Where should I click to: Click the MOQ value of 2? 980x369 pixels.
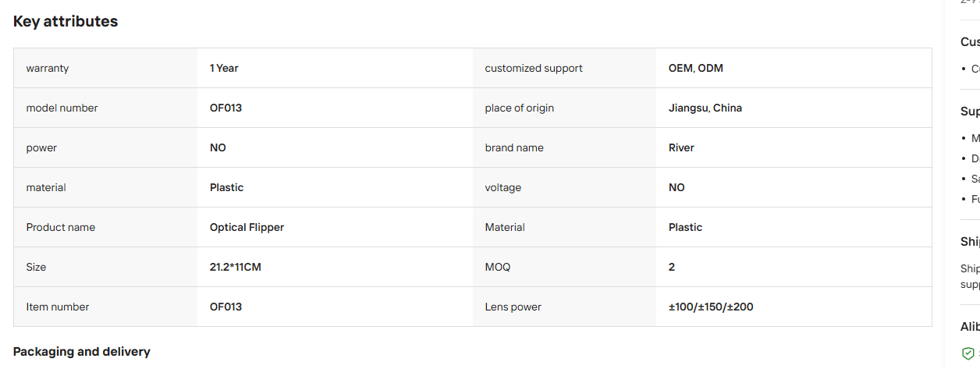(x=672, y=267)
